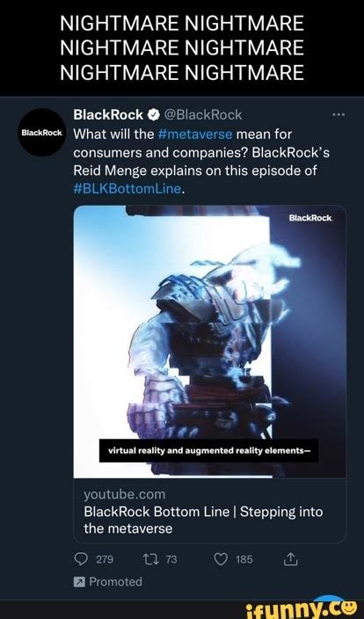Open the share arrow icon
The height and width of the screenshot is (619, 364).
tap(290, 558)
